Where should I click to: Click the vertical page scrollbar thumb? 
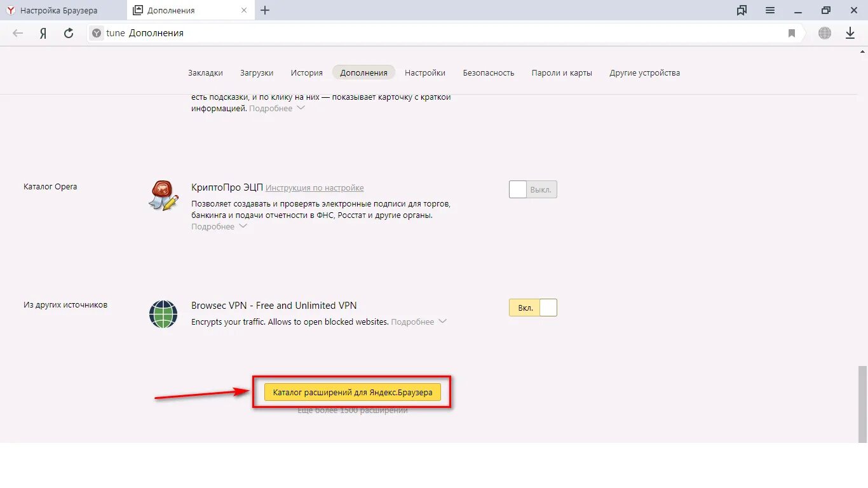[862, 403]
